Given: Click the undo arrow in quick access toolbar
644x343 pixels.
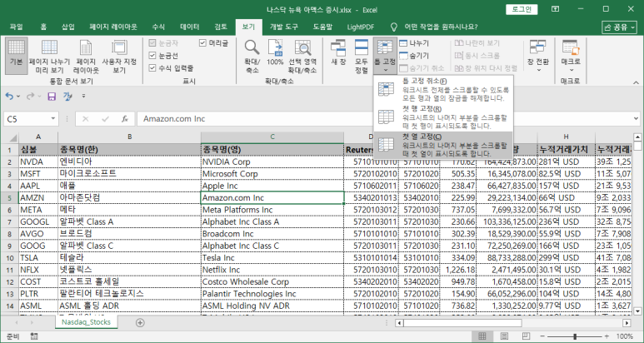Looking at the screenshot, I should tap(9, 96).
